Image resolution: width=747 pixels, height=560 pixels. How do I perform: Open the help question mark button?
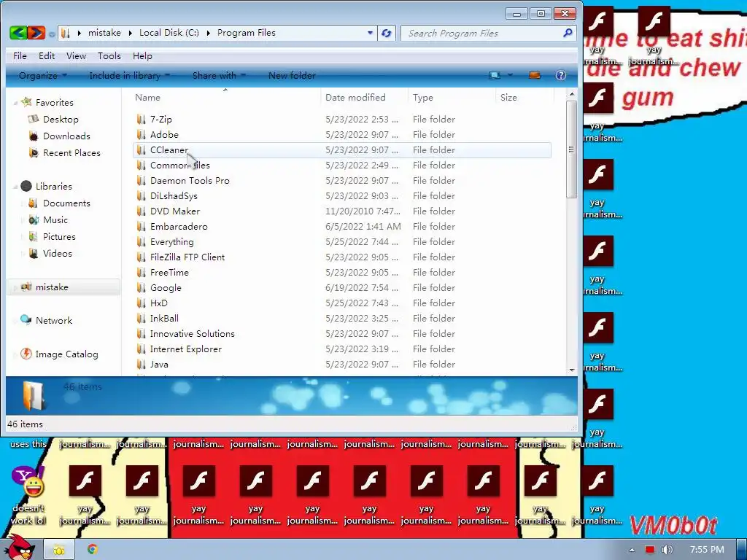(x=561, y=75)
